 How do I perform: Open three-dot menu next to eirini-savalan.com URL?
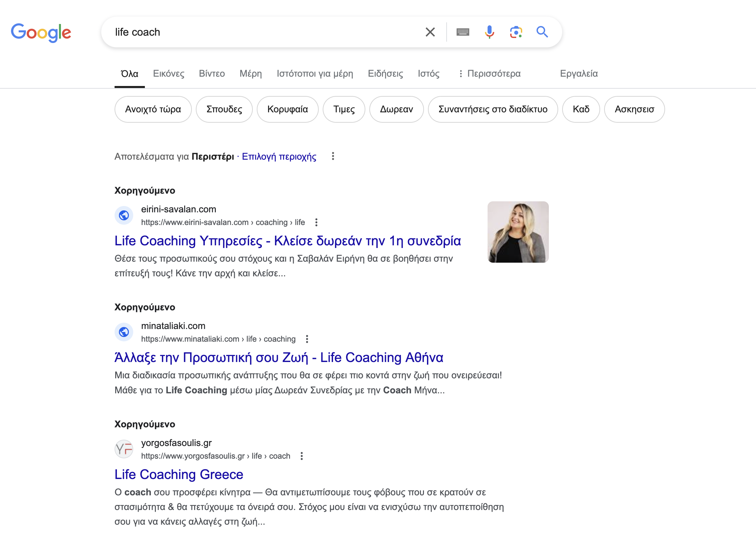pyautogui.click(x=316, y=222)
